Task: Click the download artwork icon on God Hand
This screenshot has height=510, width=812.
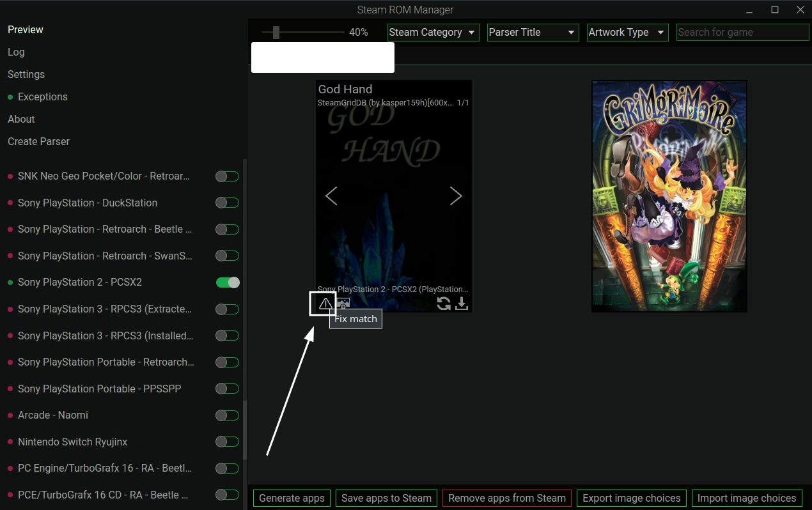Action: coord(462,304)
